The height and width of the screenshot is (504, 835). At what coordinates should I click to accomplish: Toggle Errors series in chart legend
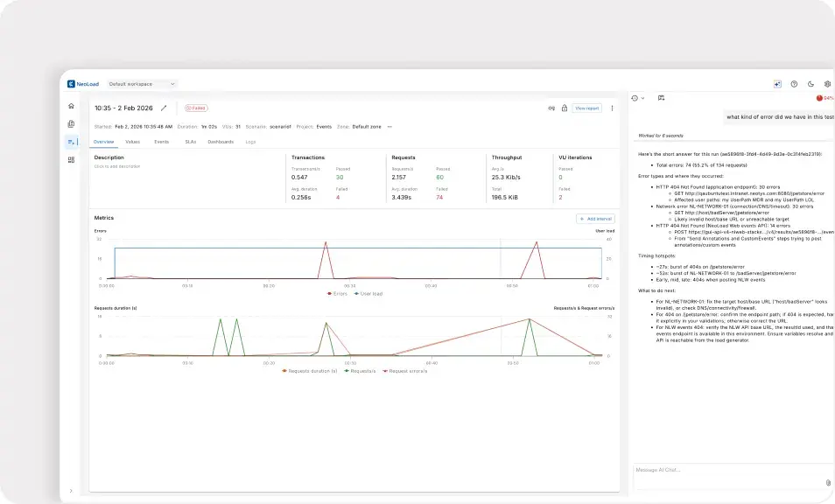(x=337, y=294)
